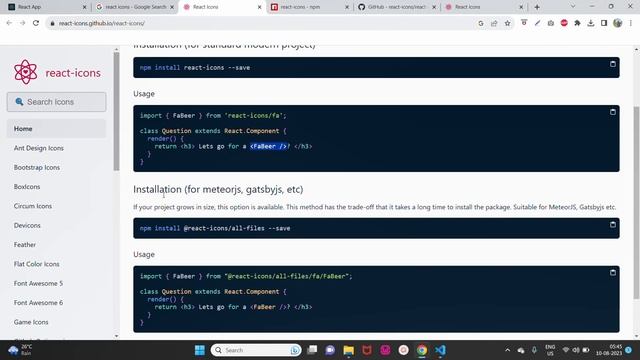Open Game Icons in sidebar
This screenshot has width=640, height=360.
[x=31, y=322]
